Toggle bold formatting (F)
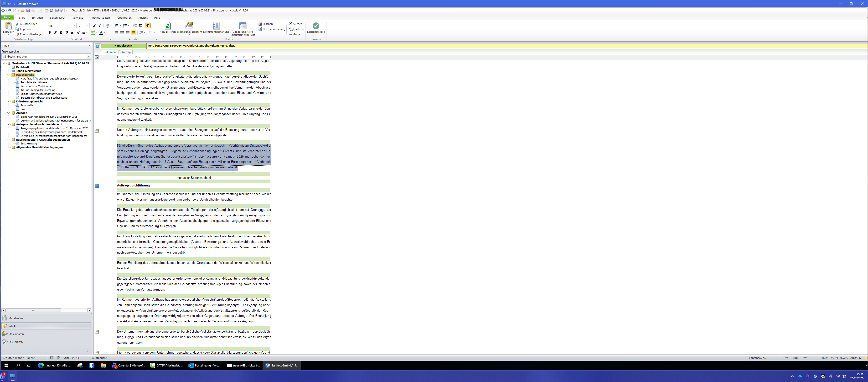Viewport: 868px width, 382px height. click(x=50, y=33)
